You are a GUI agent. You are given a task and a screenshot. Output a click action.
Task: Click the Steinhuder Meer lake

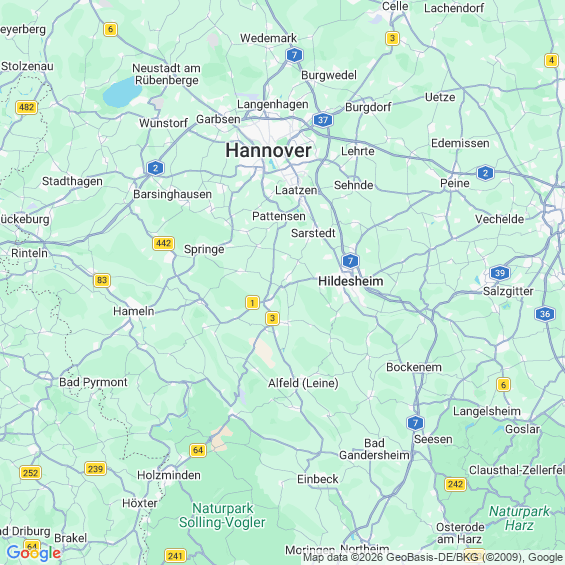122,92
